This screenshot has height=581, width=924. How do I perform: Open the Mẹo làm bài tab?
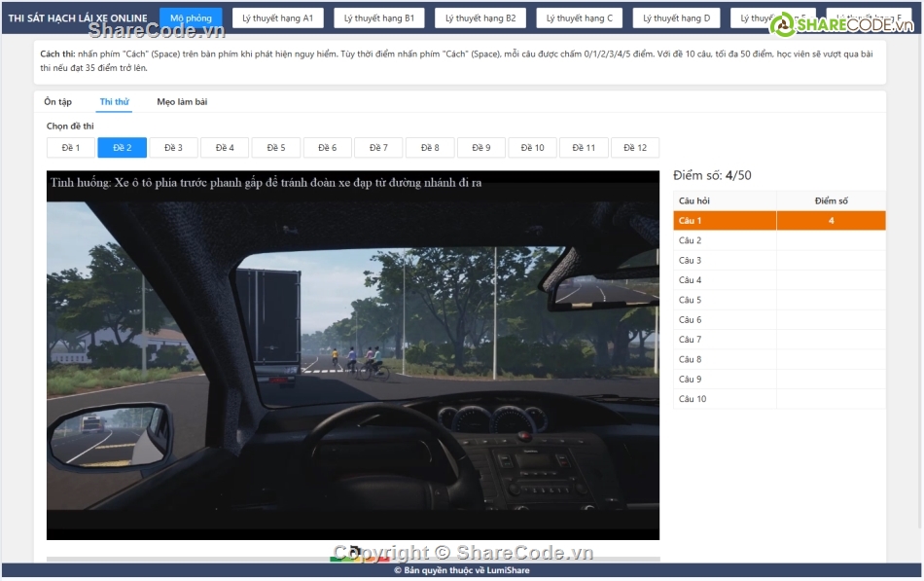[x=182, y=102]
